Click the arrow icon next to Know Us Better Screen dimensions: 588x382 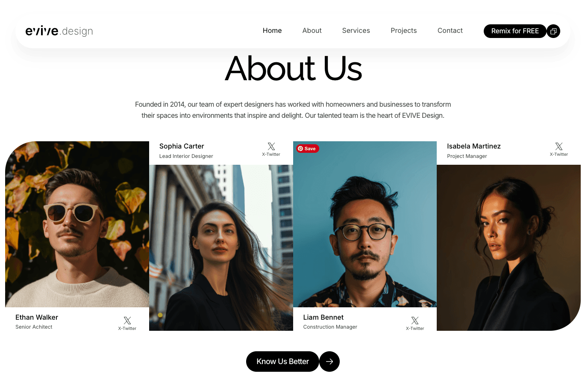tap(329, 362)
